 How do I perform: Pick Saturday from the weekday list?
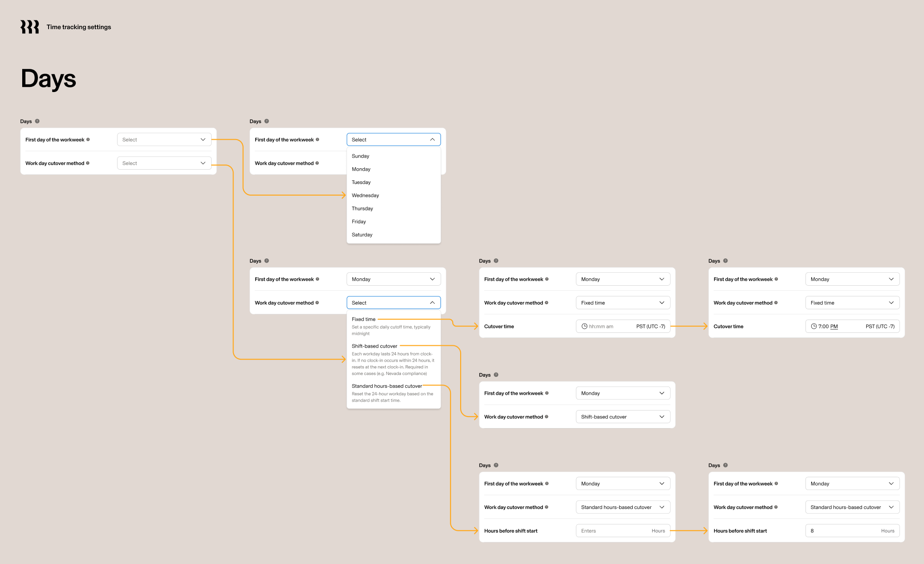coord(394,235)
